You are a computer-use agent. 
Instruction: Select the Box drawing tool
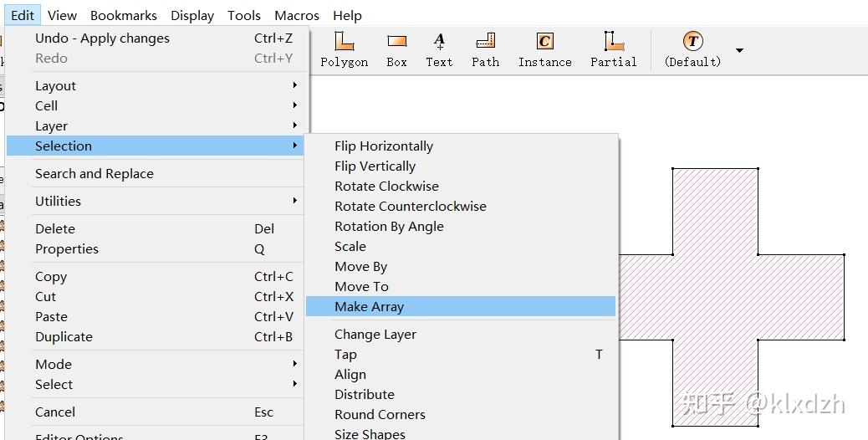coord(396,49)
